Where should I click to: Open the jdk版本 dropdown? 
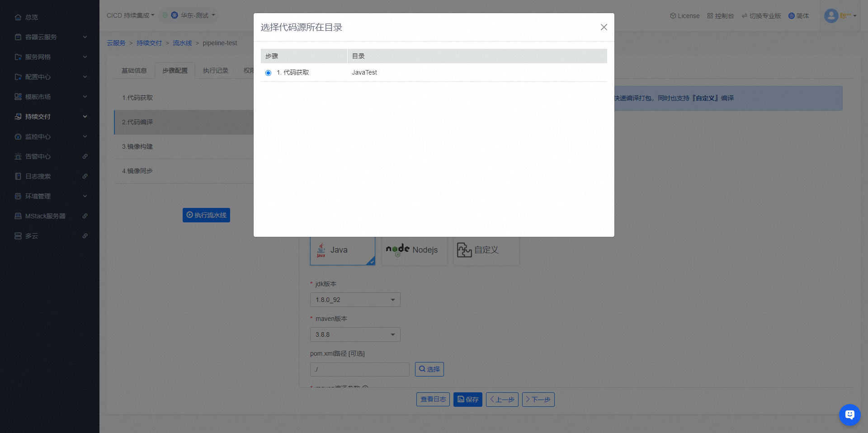(355, 300)
